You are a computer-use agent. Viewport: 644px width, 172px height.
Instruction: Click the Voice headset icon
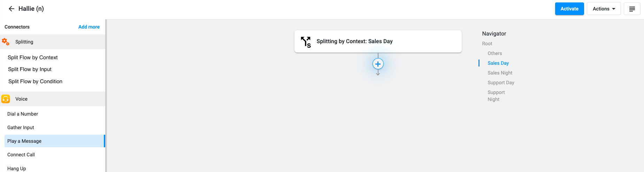(x=6, y=99)
